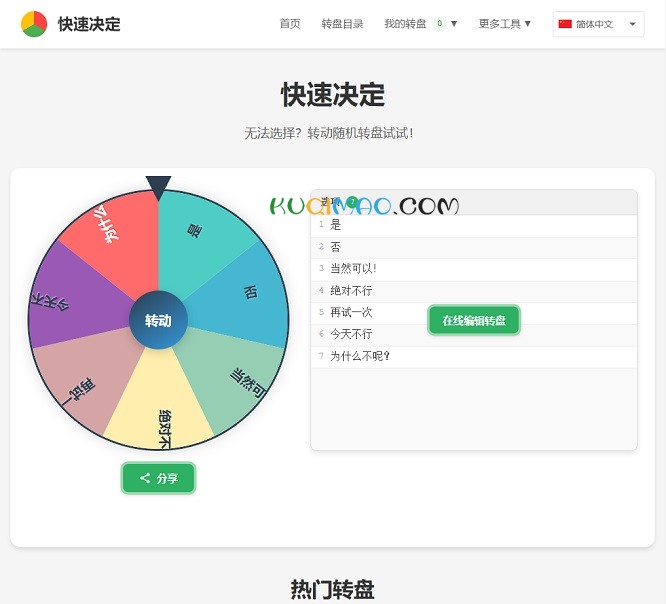This screenshot has height=604, width=666.
Task: Go to 首页 in the navigation
Action: click(290, 24)
